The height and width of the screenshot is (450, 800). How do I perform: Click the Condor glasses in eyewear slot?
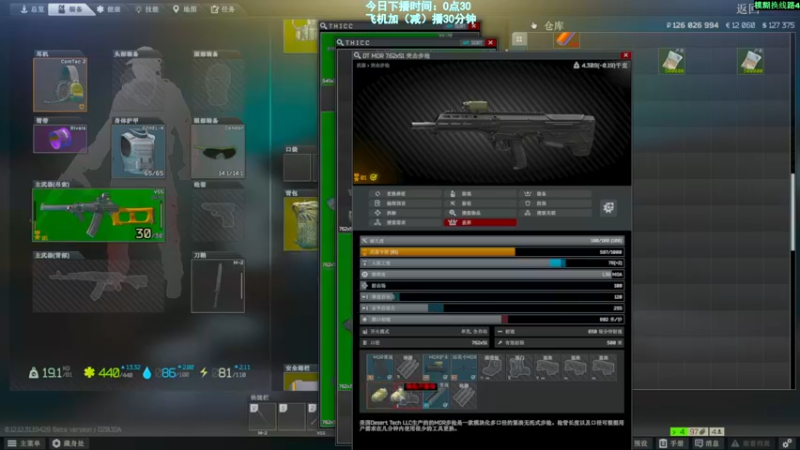[x=218, y=151]
